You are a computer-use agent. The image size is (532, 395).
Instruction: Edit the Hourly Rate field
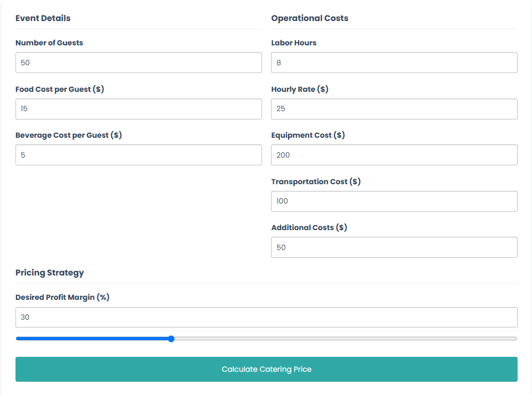394,109
